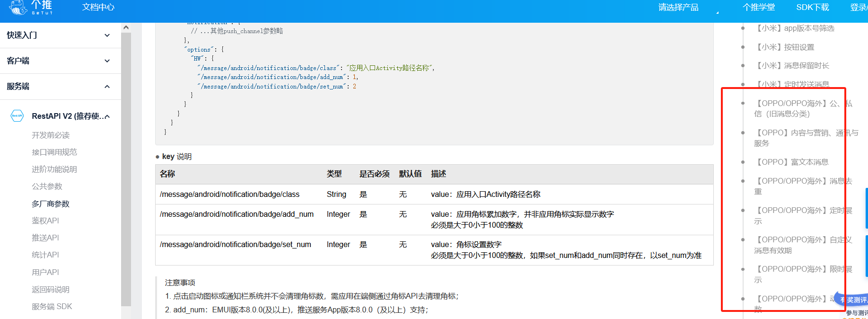Click the code comment '// ...其他push_channel参数略'
Image resolution: width=868 pixels, height=319 pixels.
click(237, 31)
